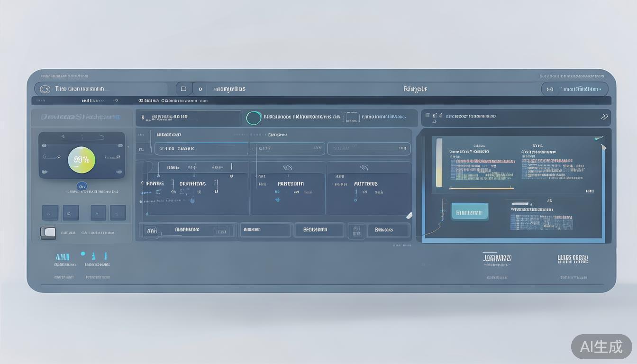
Task: Expand the right panel with double chevron
Action: pos(604,117)
